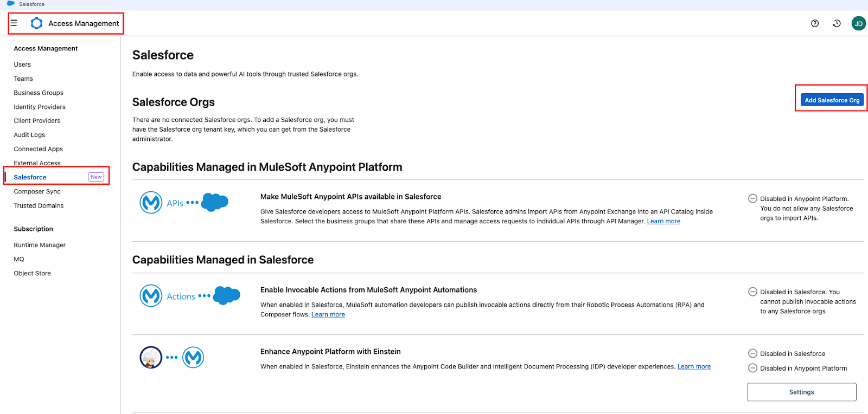868x414 pixels.
Task: Click the Subscription sidebar heading
Action: [34, 229]
